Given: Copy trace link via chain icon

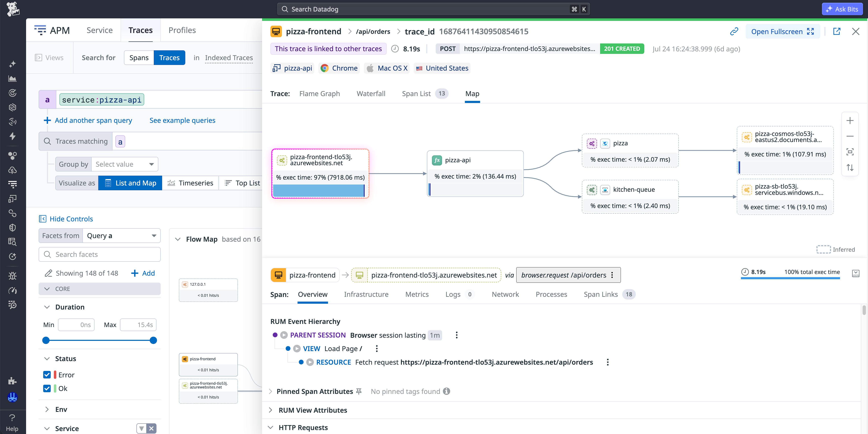Looking at the screenshot, I should point(734,32).
